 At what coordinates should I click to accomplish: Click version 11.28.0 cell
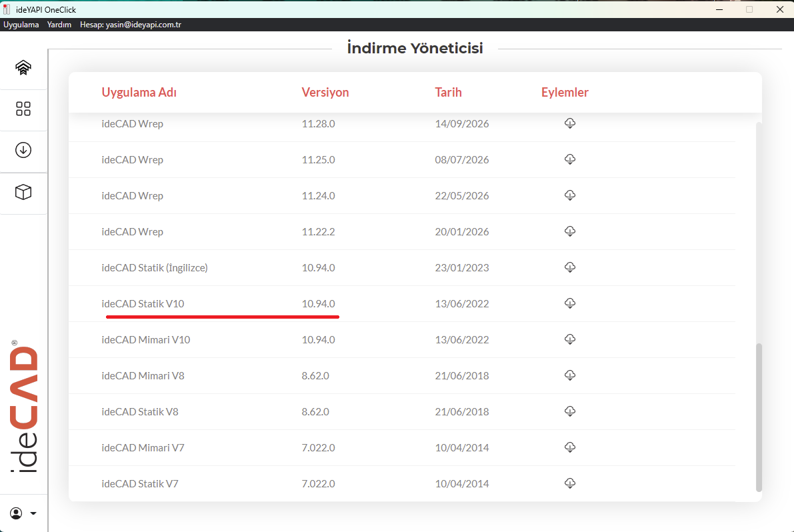[x=318, y=123]
